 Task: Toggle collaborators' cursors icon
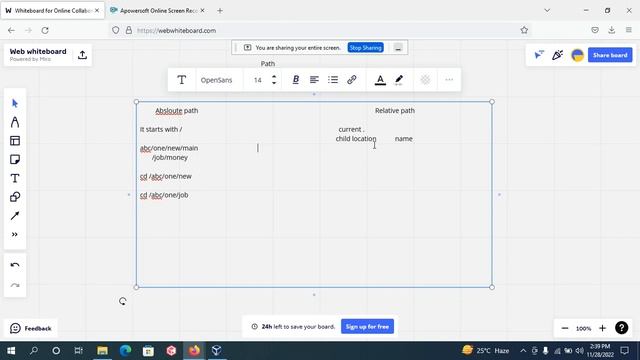[539, 55]
